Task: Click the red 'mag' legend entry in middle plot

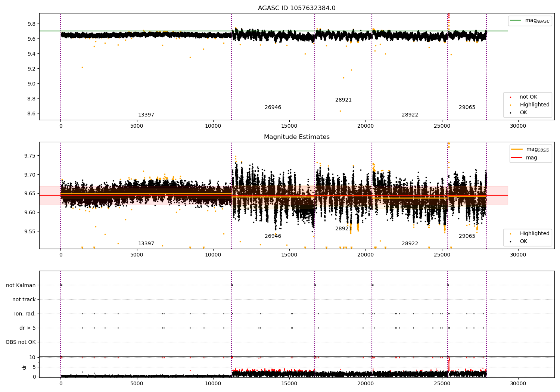Action: coord(525,158)
